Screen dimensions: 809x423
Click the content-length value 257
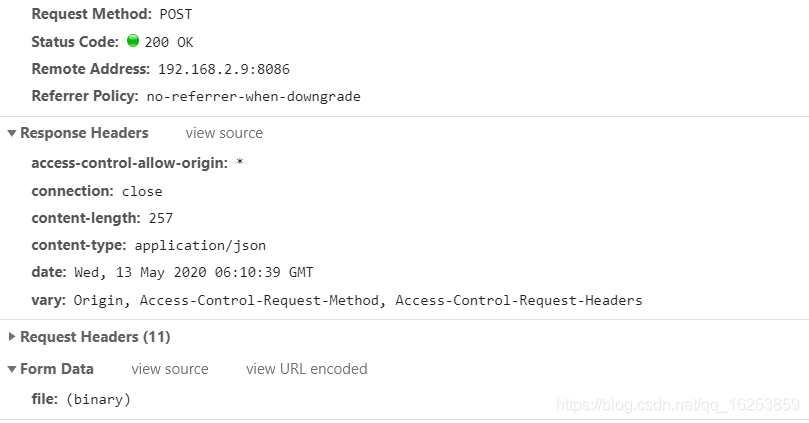161,218
